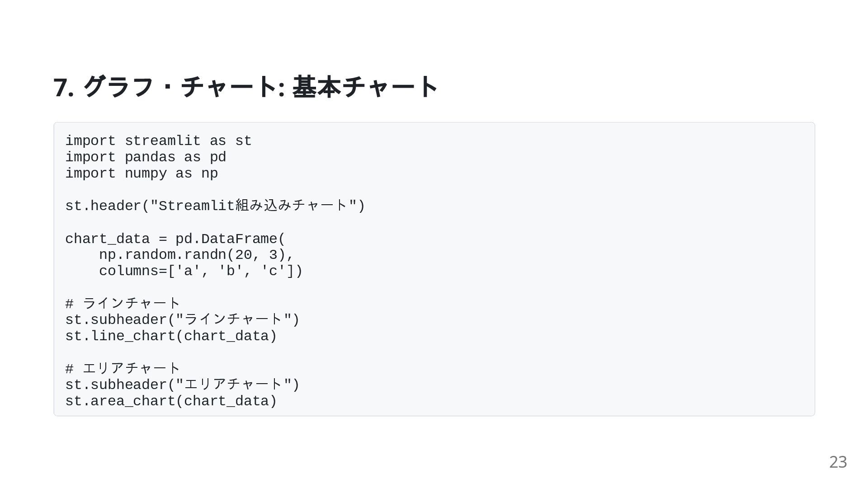
Task: Click the "columns=" keyword argument
Action: (x=133, y=272)
